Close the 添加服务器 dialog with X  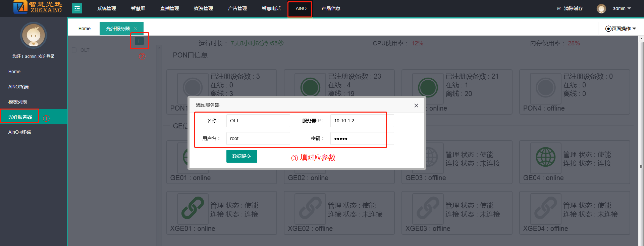coord(416,106)
